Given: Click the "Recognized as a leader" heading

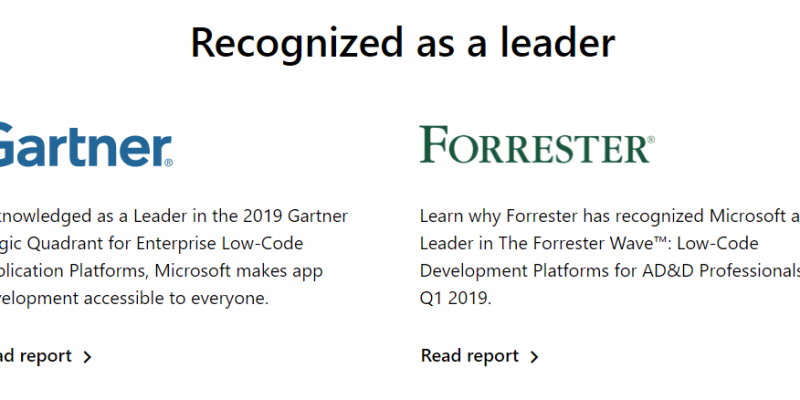Looking at the screenshot, I should [x=403, y=43].
